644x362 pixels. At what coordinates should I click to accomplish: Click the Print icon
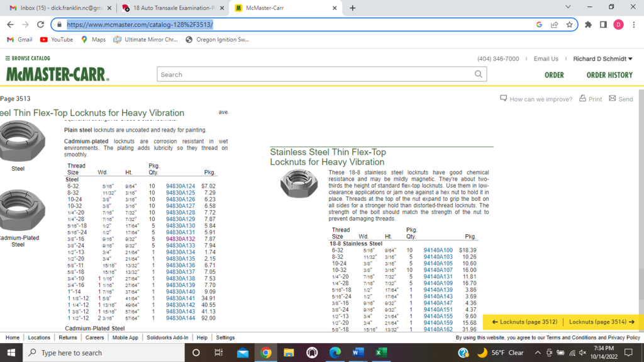pos(582,98)
